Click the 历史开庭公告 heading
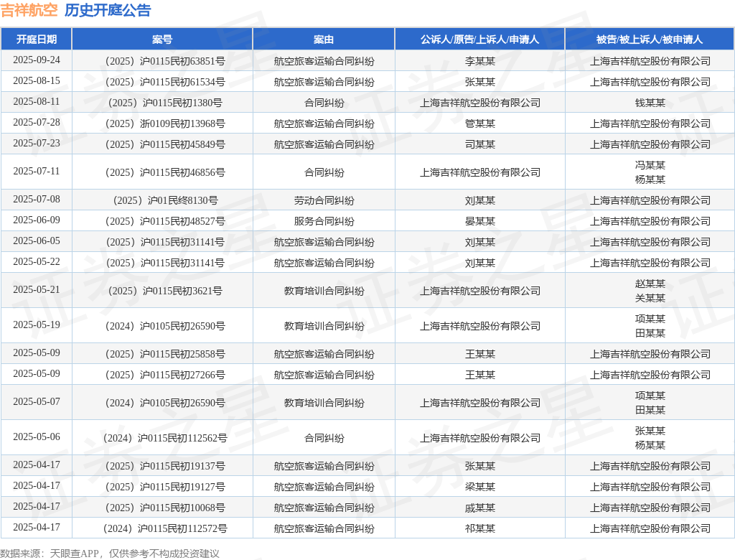 pyautogui.click(x=108, y=10)
